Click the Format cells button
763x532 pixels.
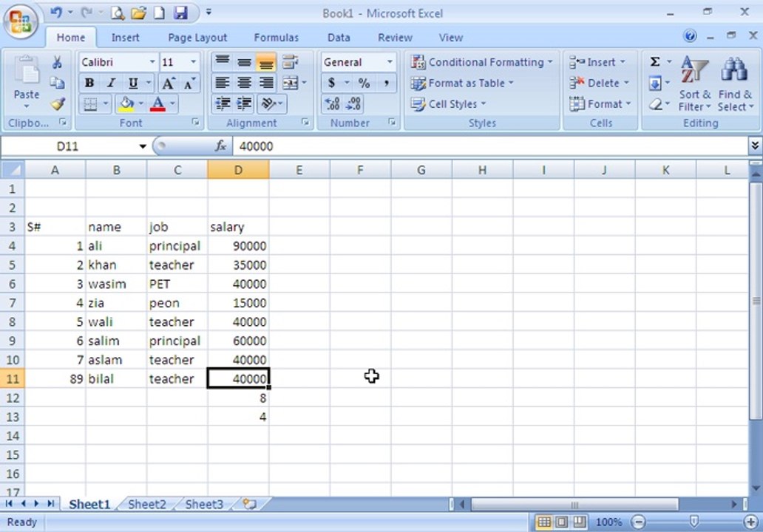pyautogui.click(x=600, y=104)
